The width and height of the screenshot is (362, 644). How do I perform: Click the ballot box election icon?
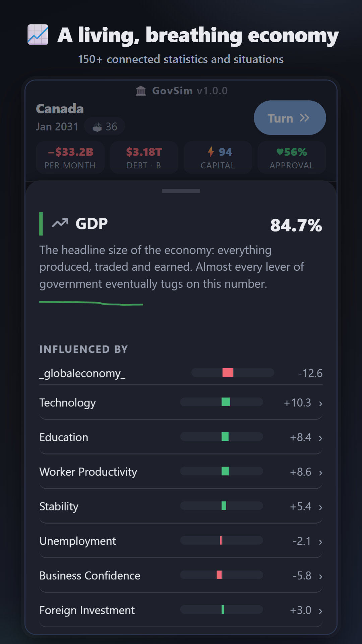tap(97, 127)
